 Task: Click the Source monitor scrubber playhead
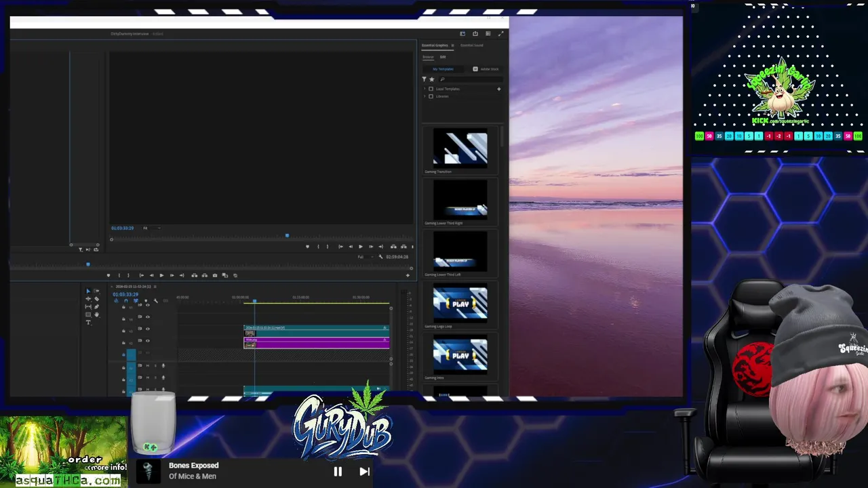(x=87, y=264)
